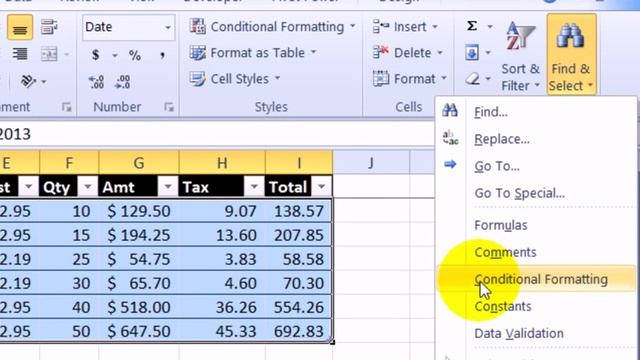The width and height of the screenshot is (640, 360).
Task: Click the Tax cell 13.60
Action: tap(222, 235)
